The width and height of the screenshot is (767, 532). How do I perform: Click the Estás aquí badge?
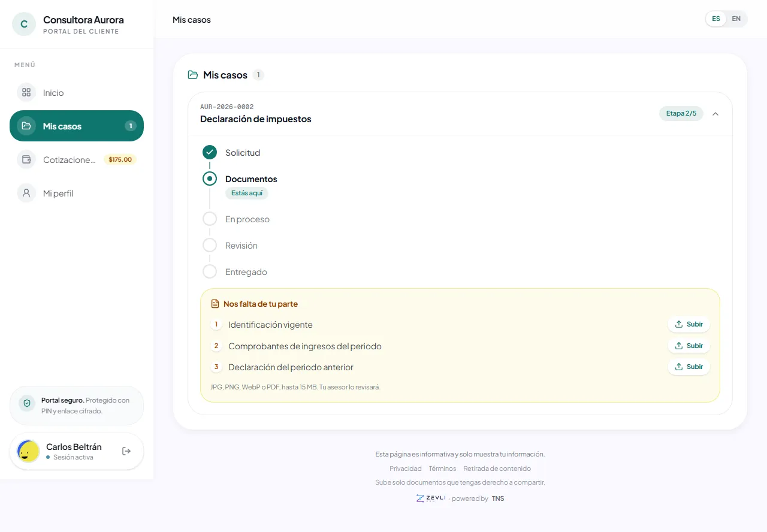click(247, 193)
